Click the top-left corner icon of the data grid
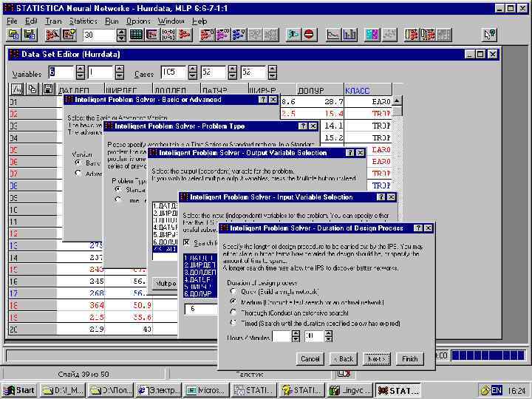 tap(17, 89)
